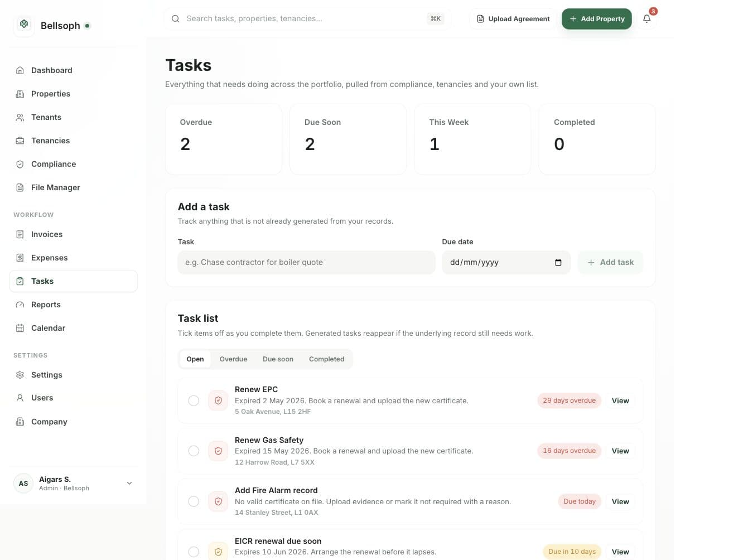Viewport: 748px width, 560px height.
Task: Click the Add Property button
Action: [x=597, y=18]
